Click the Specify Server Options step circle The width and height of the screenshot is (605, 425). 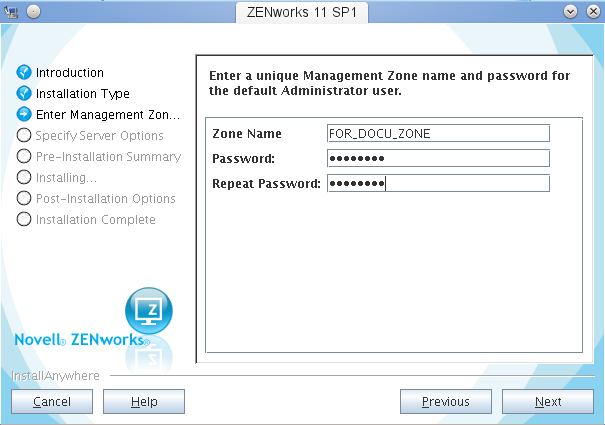point(24,135)
